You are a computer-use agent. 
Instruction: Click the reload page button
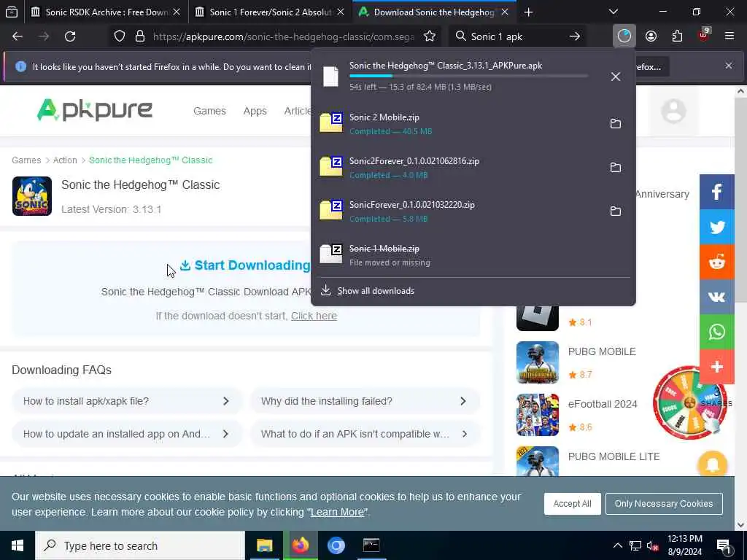click(x=70, y=36)
